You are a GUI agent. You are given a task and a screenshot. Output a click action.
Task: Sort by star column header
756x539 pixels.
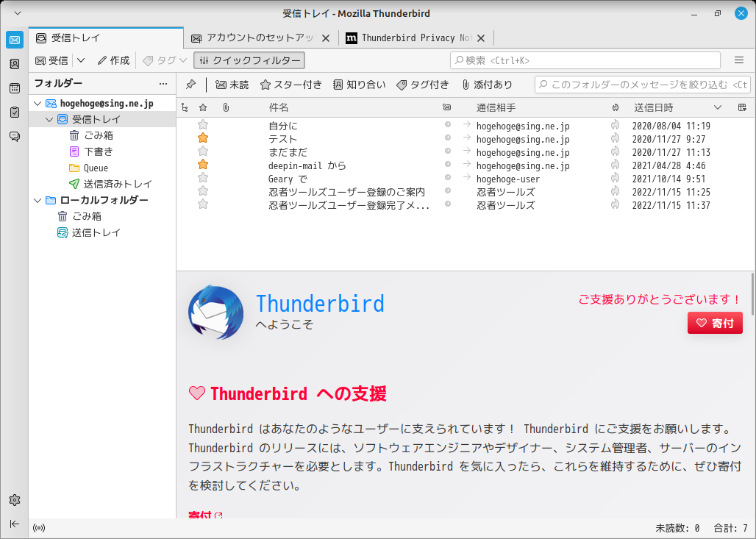tap(203, 107)
